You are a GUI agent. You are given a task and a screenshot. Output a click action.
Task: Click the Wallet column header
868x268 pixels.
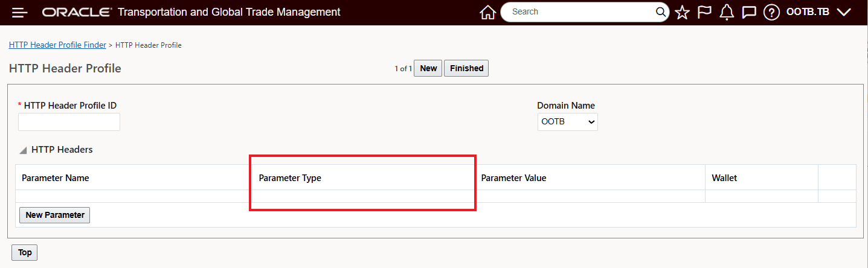tap(762, 178)
